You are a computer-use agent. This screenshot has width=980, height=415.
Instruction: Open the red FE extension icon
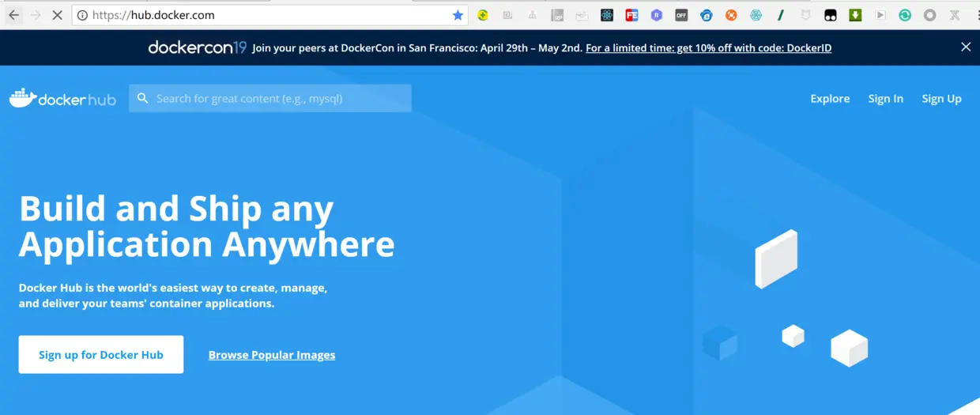pyautogui.click(x=631, y=15)
